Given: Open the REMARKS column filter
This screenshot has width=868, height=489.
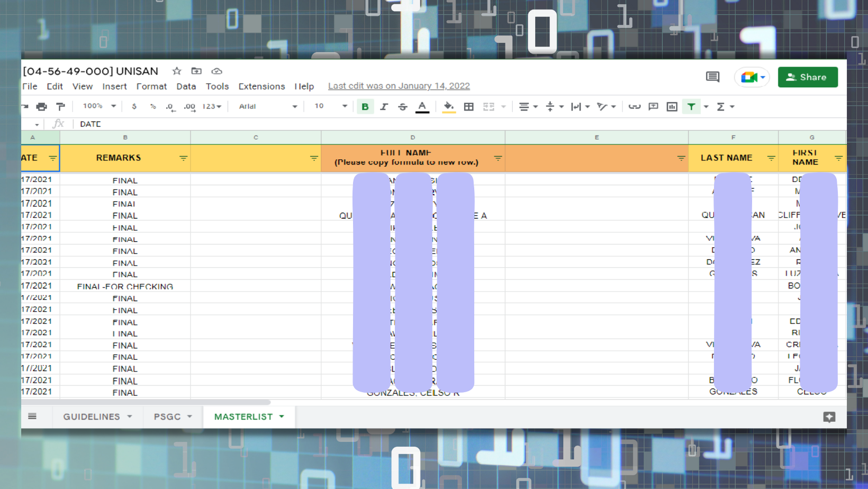Looking at the screenshot, I should pos(183,158).
